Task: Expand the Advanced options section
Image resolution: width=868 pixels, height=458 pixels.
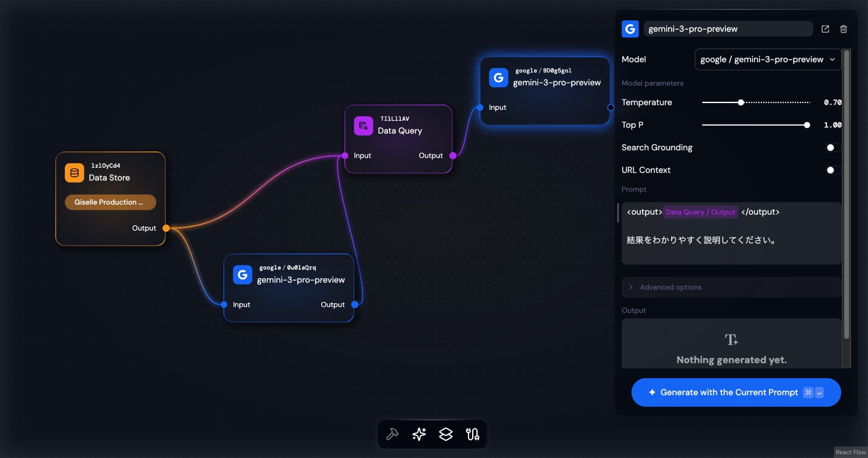Action: click(x=670, y=287)
